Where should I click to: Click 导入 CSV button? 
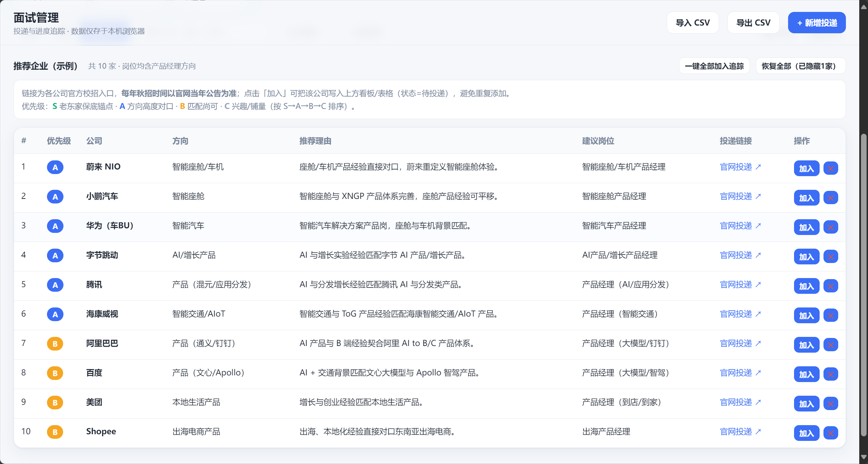693,23
